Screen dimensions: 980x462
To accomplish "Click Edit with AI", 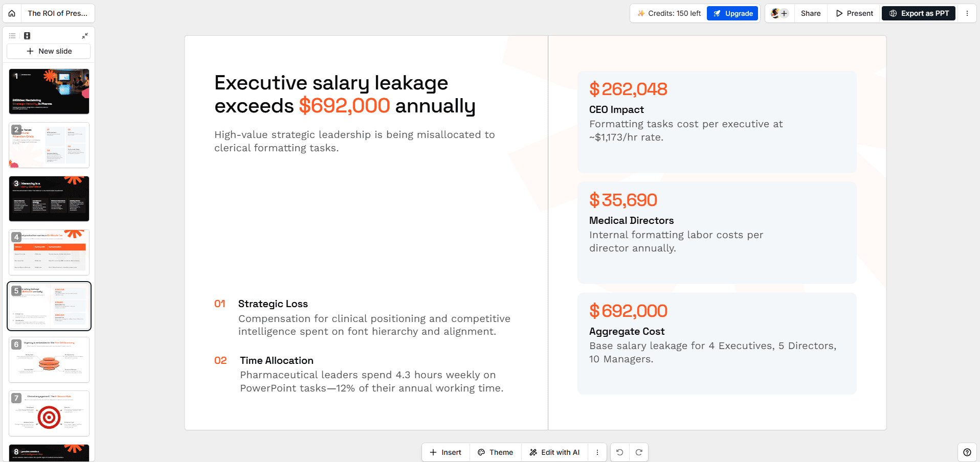I will click(554, 452).
